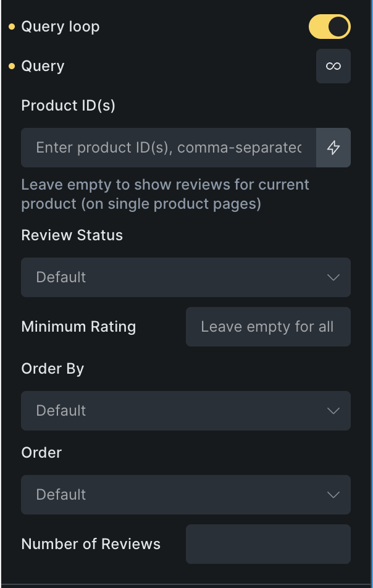Click the Order dropdown chevron arrow
The width and height of the screenshot is (373, 588).
tap(333, 495)
